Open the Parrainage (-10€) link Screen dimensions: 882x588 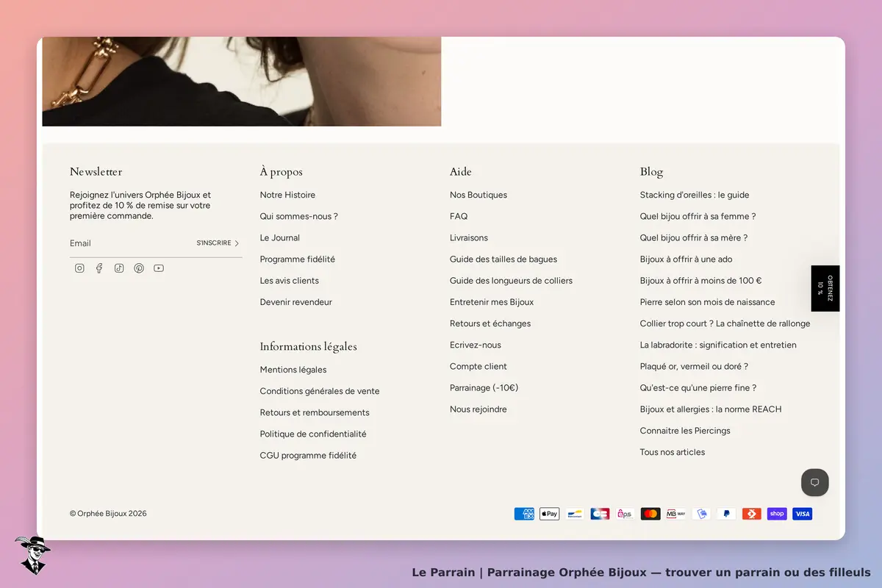(484, 387)
